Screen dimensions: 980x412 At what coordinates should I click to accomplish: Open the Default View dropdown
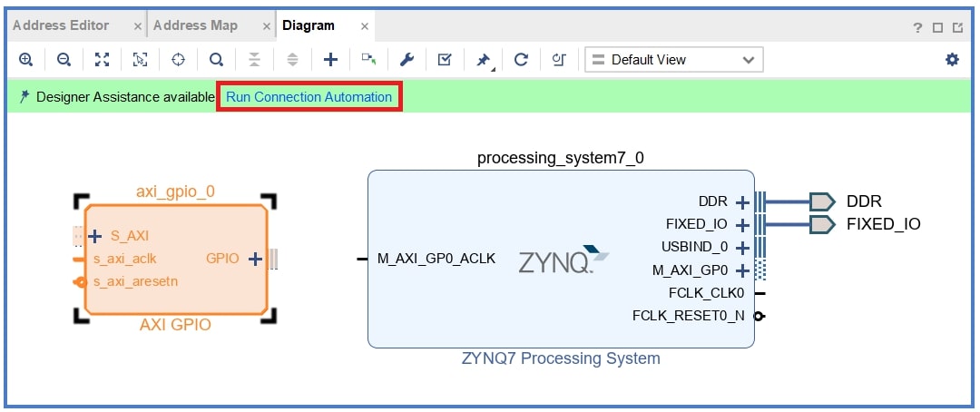tap(673, 60)
